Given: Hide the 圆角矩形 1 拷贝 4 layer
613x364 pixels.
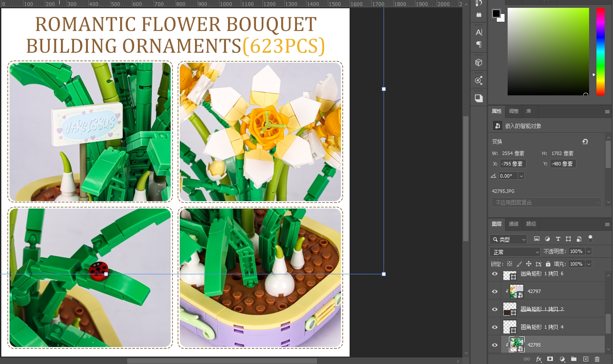Looking at the screenshot, I should click(x=495, y=327).
